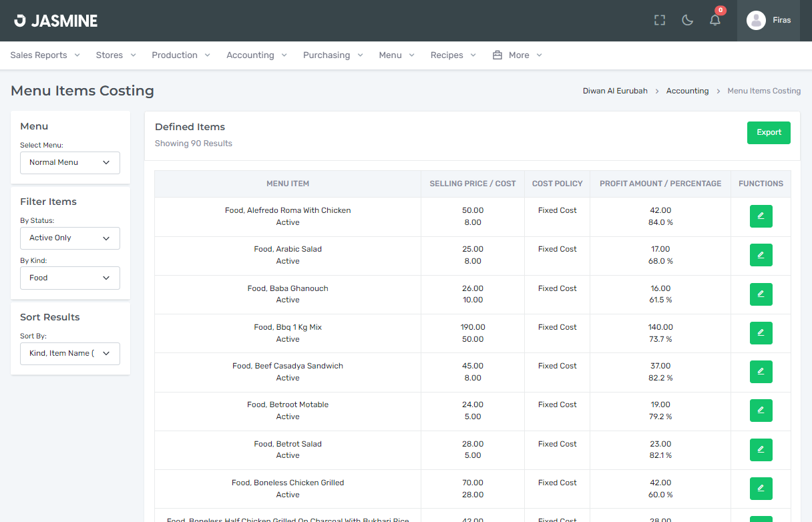Open the Sales Reports menu
This screenshot has height=522, width=812.
(45, 55)
